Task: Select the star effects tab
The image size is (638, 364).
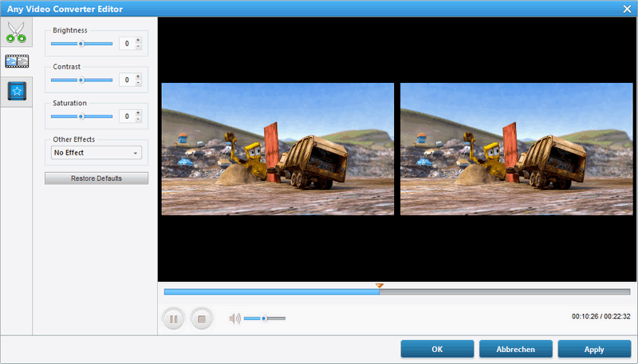Action: click(x=17, y=92)
